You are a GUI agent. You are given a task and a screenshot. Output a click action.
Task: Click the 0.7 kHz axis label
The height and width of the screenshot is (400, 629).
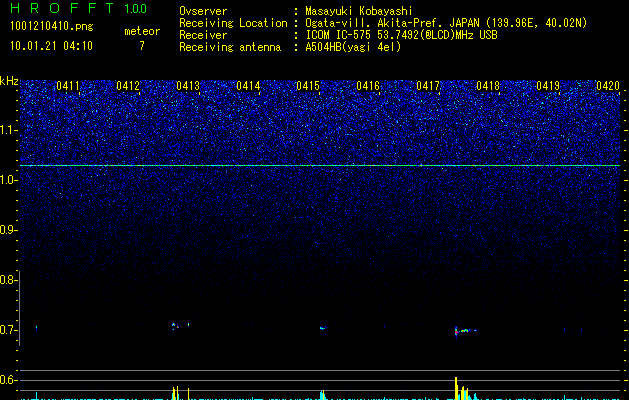(x=8, y=330)
